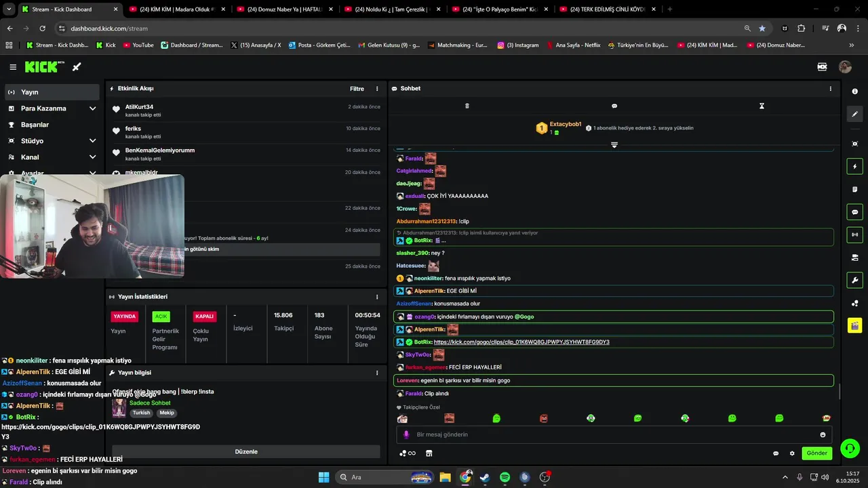Click the AtilKurt34 follow activity entry

click(246, 110)
